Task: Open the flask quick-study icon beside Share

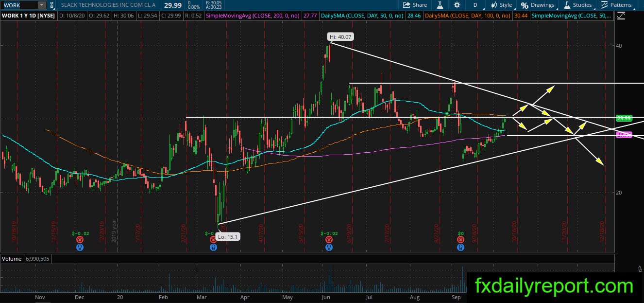Action: click(x=440, y=5)
